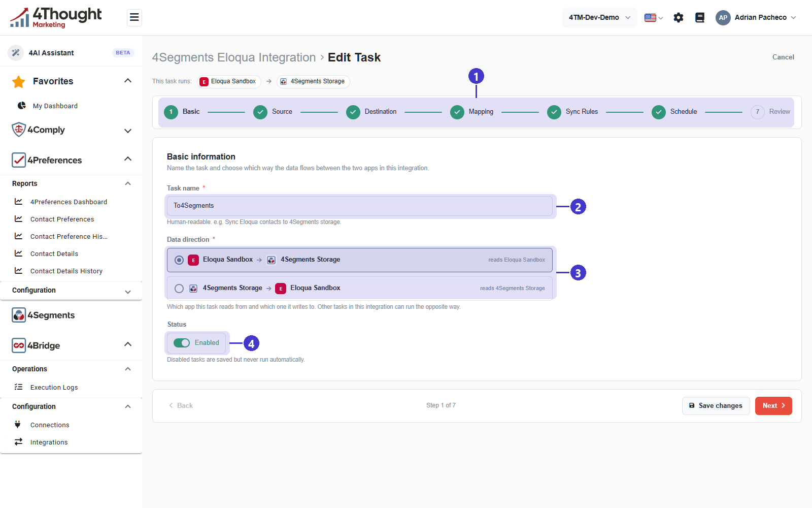Collapse the Favorites section
Image resolution: width=812 pixels, height=508 pixels.
click(128, 81)
